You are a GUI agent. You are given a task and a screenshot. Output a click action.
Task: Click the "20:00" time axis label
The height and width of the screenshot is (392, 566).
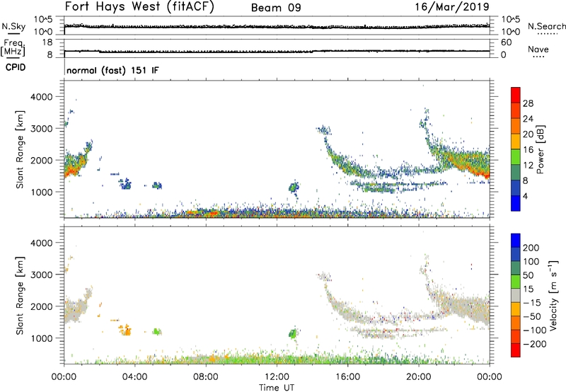click(418, 377)
